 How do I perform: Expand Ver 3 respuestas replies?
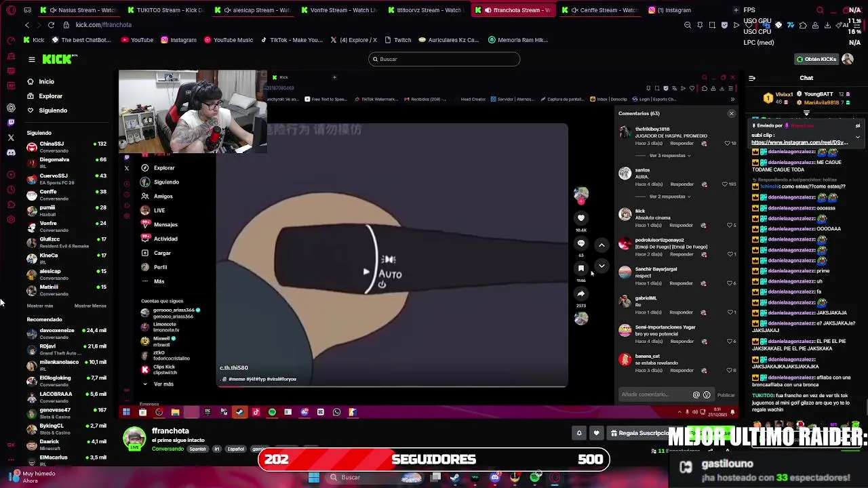click(670, 156)
